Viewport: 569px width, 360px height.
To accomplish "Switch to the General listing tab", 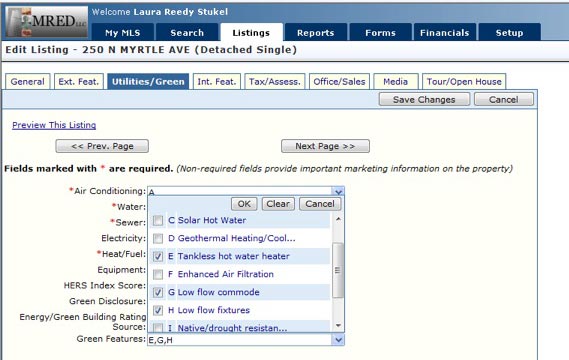I will tap(28, 82).
